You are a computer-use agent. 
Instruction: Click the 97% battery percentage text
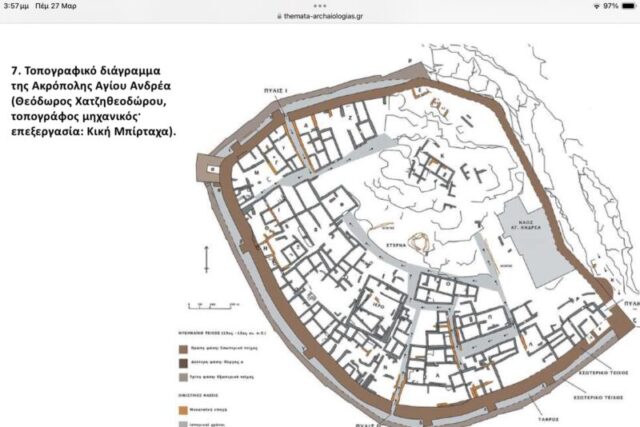click(x=611, y=6)
